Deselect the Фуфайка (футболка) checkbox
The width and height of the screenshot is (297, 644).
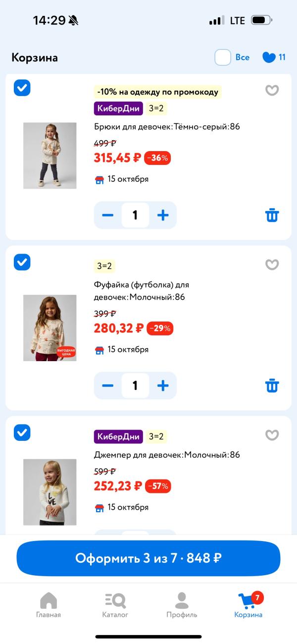(x=22, y=262)
